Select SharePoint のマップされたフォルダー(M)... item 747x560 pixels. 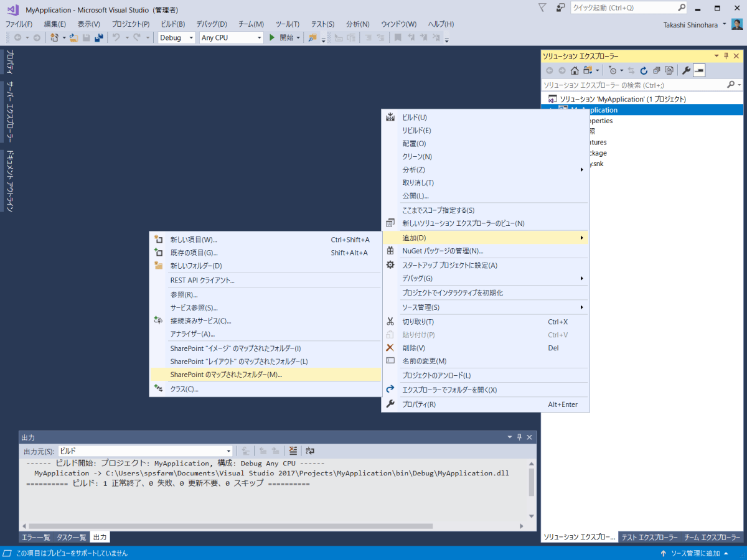(x=266, y=375)
